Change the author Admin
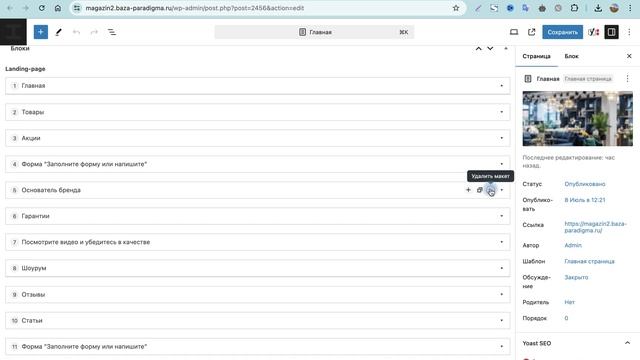This screenshot has height=360, width=640. pyautogui.click(x=573, y=245)
